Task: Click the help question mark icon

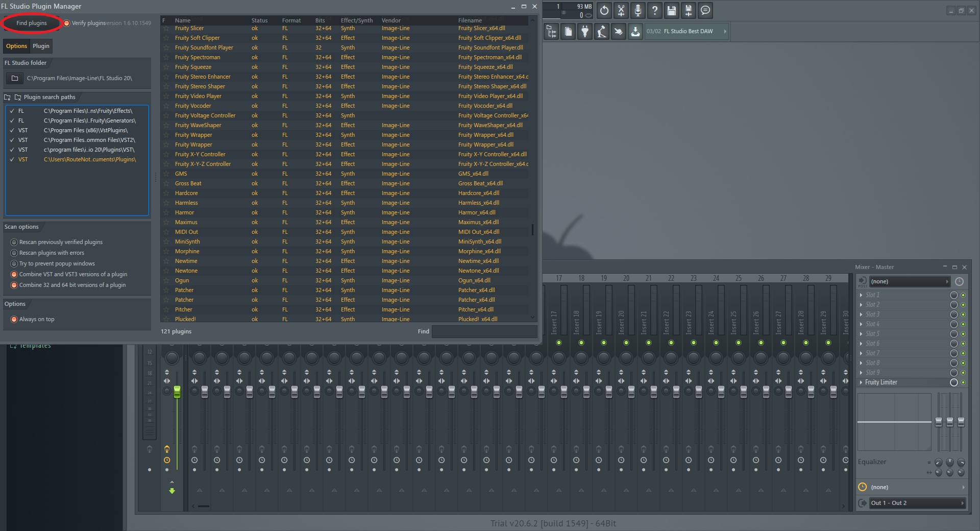Action: click(655, 10)
